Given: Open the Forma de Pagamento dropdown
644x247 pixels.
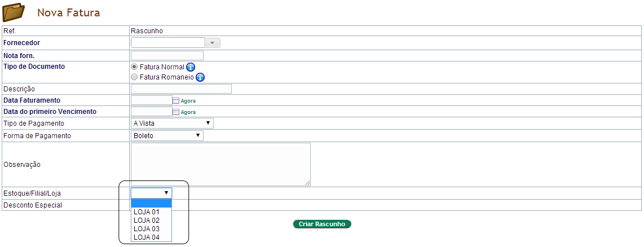Looking at the screenshot, I should [x=167, y=135].
